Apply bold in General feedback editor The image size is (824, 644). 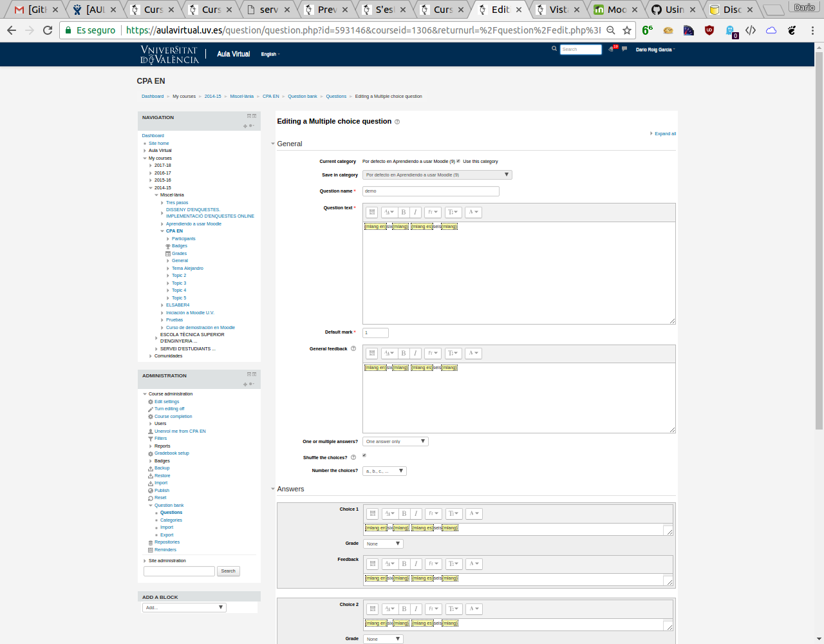pos(404,353)
